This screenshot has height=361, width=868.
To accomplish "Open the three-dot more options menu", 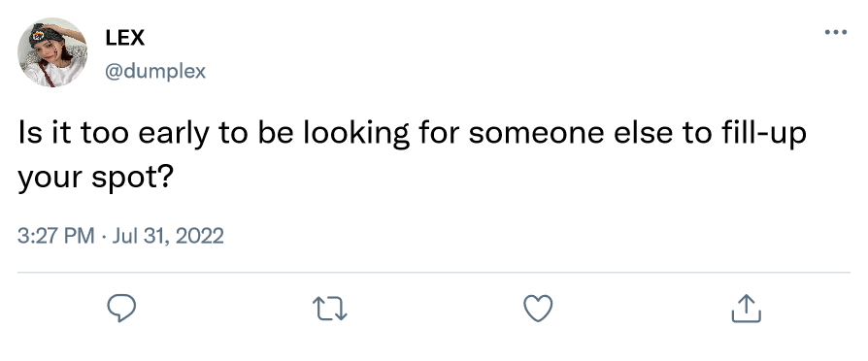I will point(835,32).
